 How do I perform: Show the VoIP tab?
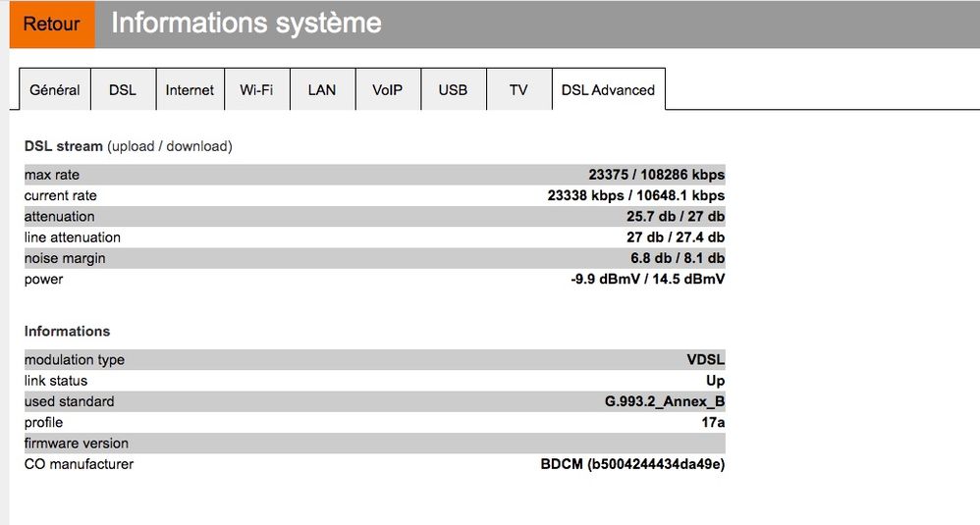point(387,89)
